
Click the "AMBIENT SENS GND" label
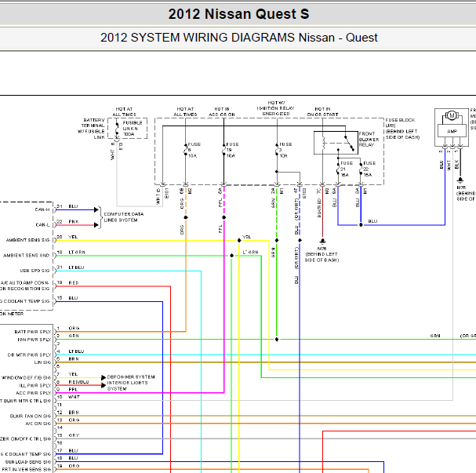click(26, 255)
